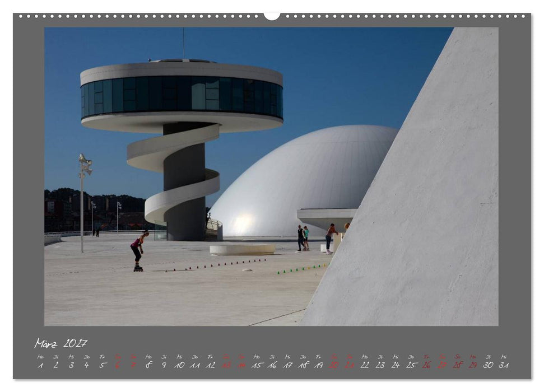This screenshot has height=392, width=544.
Task: Select red holiday Friday day 26
Action: click(x=427, y=365)
